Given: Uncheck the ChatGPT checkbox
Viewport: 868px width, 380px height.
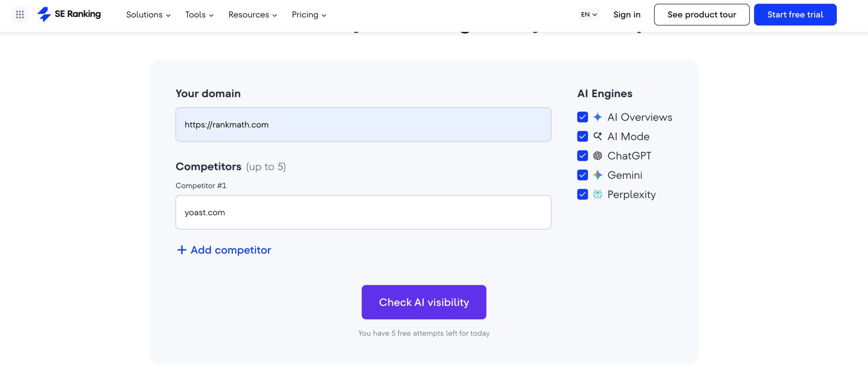Looking at the screenshot, I should coord(583,156).
